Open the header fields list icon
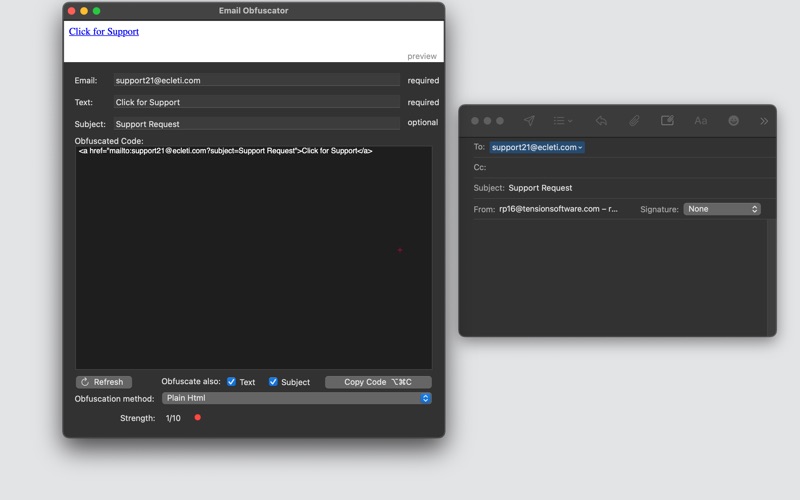 (x=563, y=121)
